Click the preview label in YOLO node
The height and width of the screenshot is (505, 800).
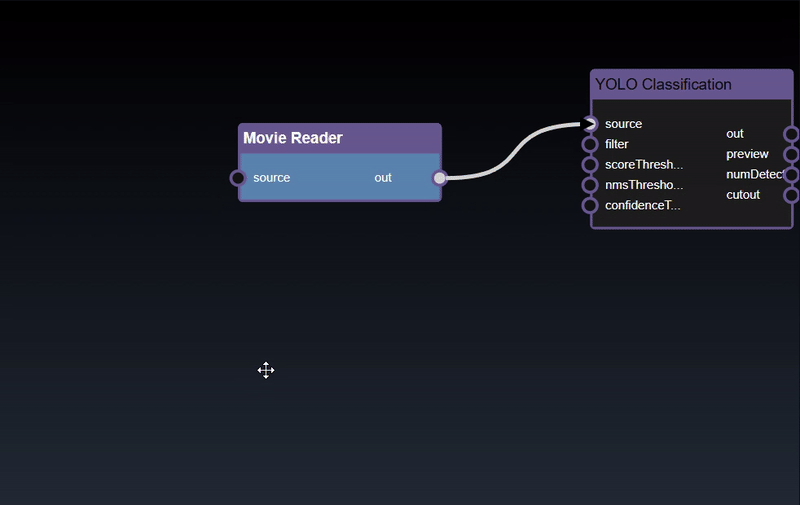point(747,154)
